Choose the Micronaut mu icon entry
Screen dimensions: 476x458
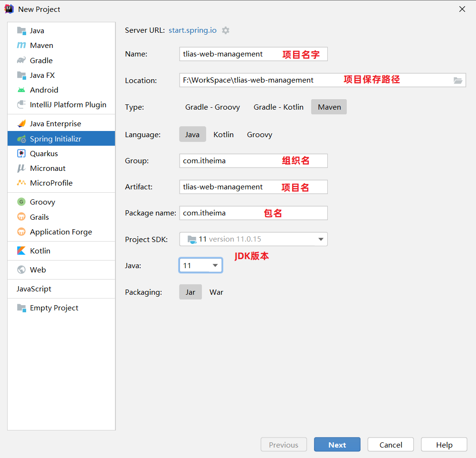point(21,168)
